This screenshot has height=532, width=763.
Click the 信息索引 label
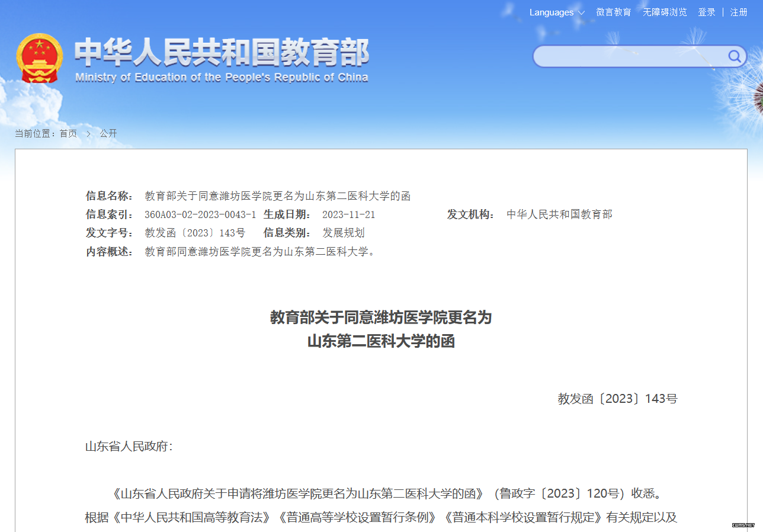tap(110, 214)
